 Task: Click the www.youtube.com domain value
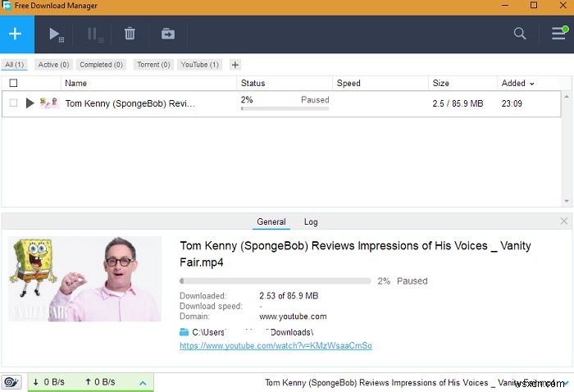tap(293, 317)
